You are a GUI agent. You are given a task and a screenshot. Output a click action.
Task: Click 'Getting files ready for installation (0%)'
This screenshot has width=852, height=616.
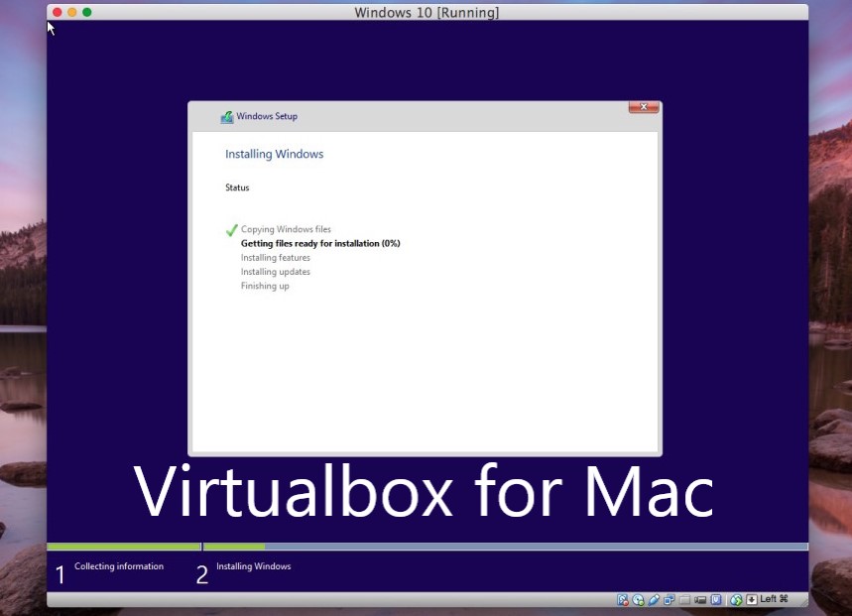click(x=320, y=243)
